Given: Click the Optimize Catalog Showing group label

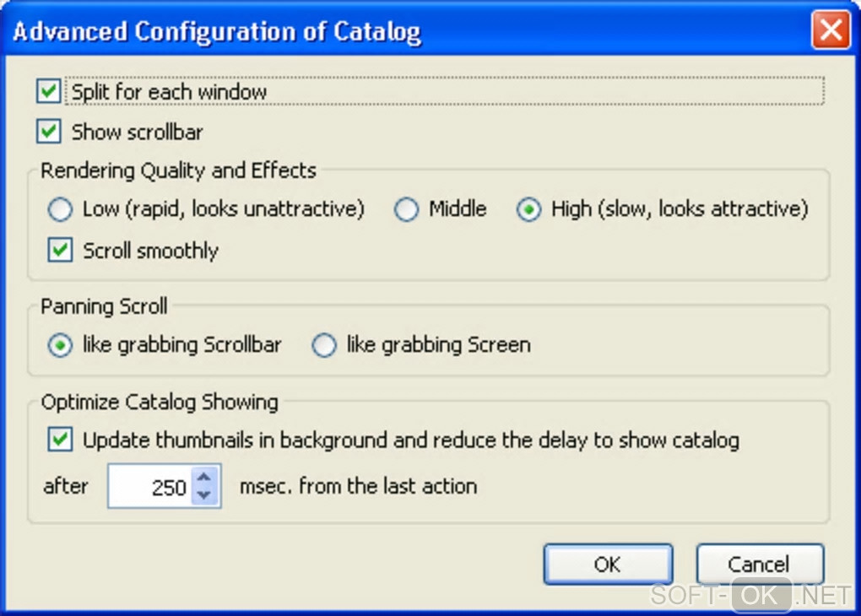Looking at the screenshot, I should click(x=160, y=402).
